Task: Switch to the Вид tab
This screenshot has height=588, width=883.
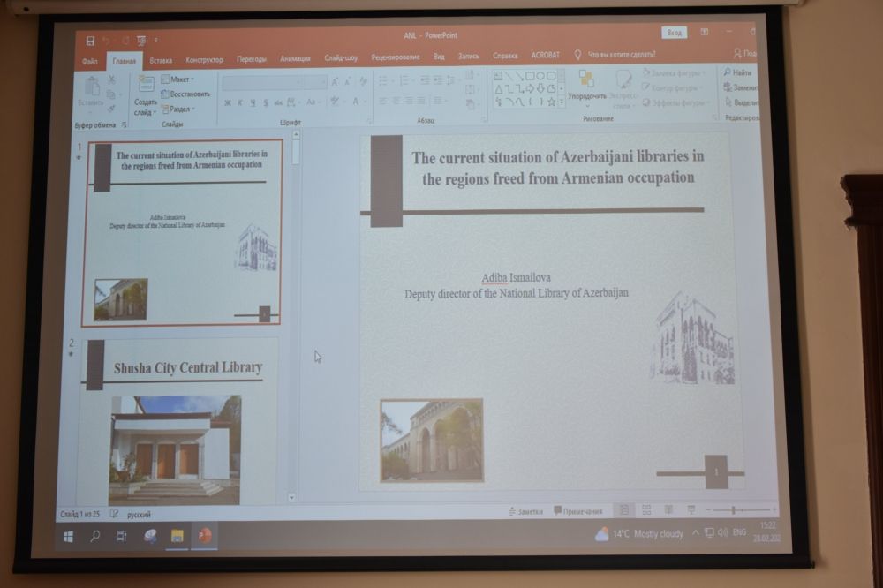Action: click(x=439, y=57)
